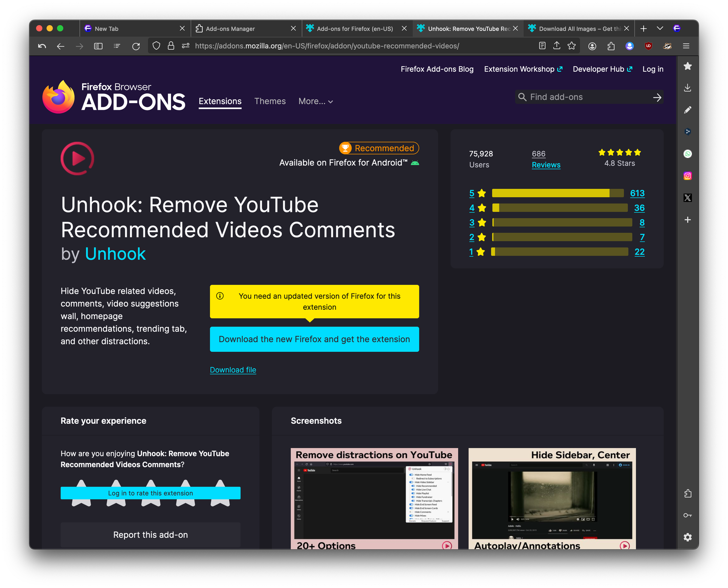This screenshot has height=588, width=728.
Task: Click the lock site security icon
Action: tap(171, 46)
